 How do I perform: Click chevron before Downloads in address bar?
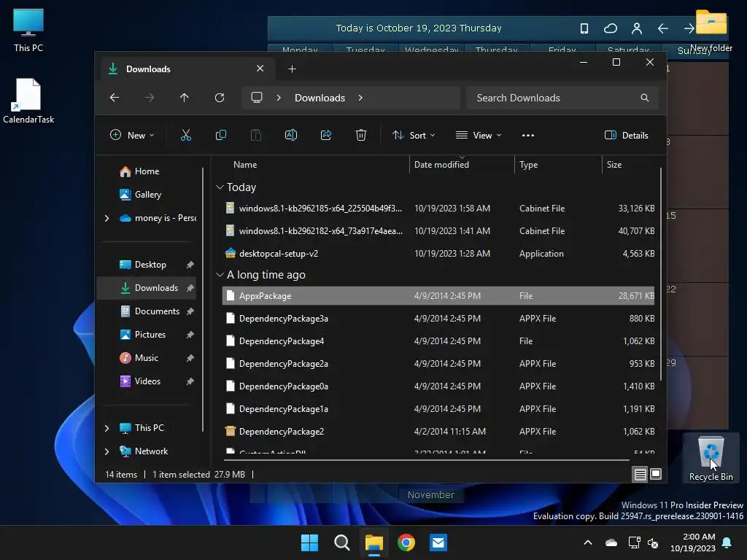point(279,98)
